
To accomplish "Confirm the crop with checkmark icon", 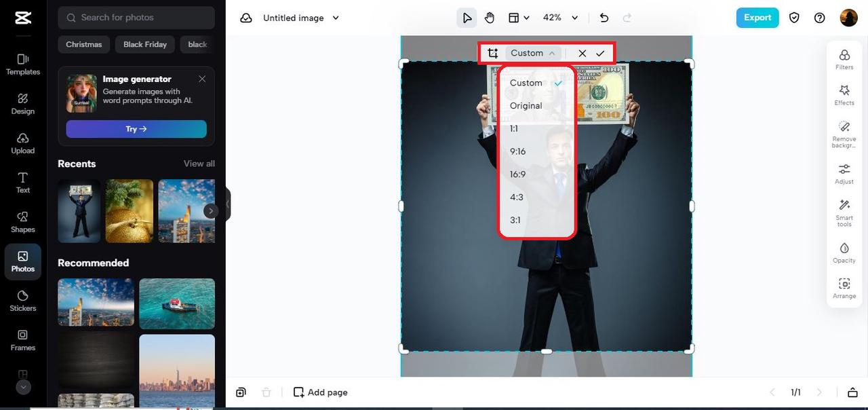I will pyautogui.click(x=600, y=53).
